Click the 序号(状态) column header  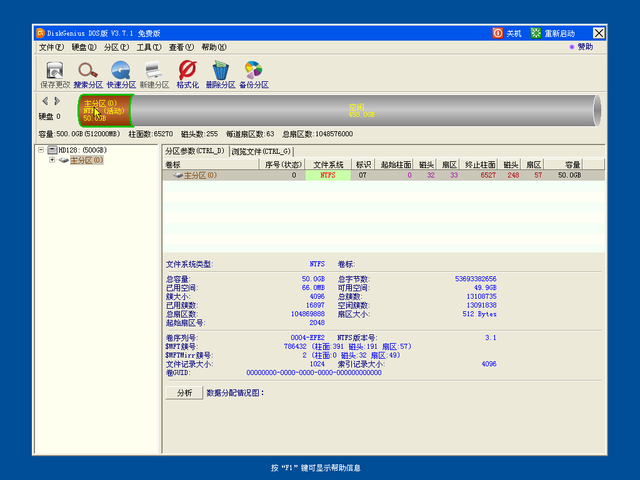(x=282, y=164)
